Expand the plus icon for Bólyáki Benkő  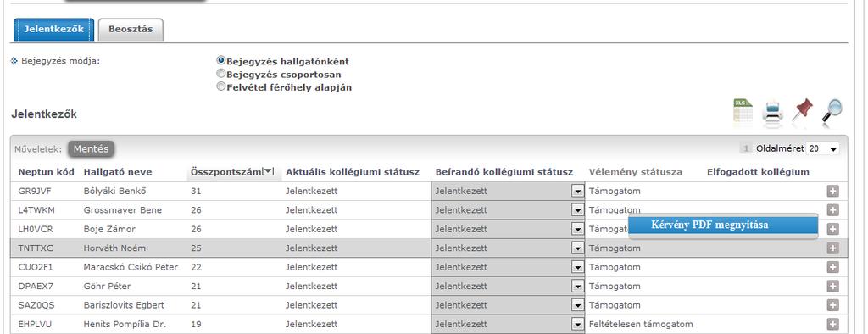pos(832,191)
